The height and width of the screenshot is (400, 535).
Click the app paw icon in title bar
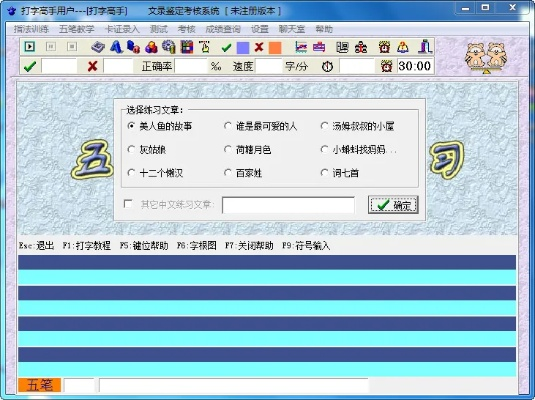(12, 11)
